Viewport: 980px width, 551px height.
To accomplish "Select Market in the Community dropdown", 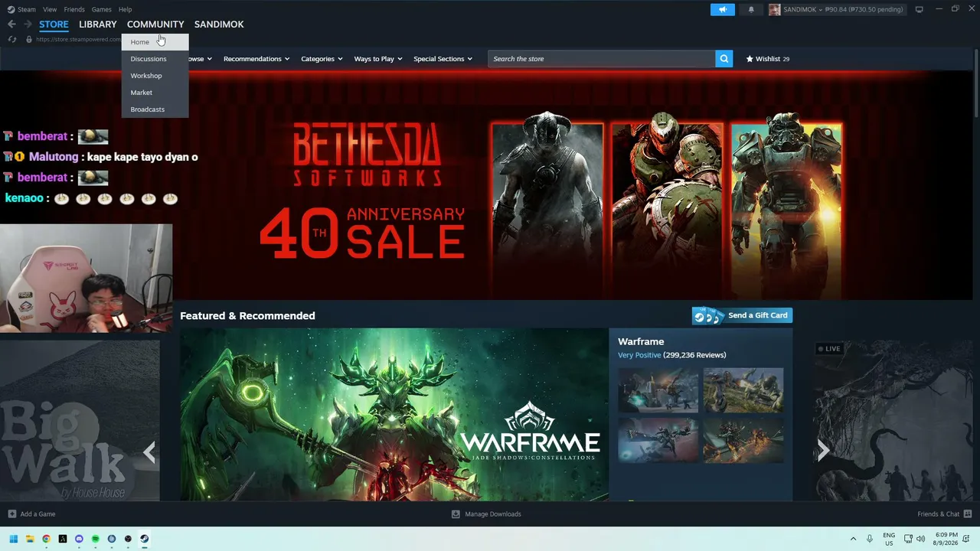I will pos(155,93).
